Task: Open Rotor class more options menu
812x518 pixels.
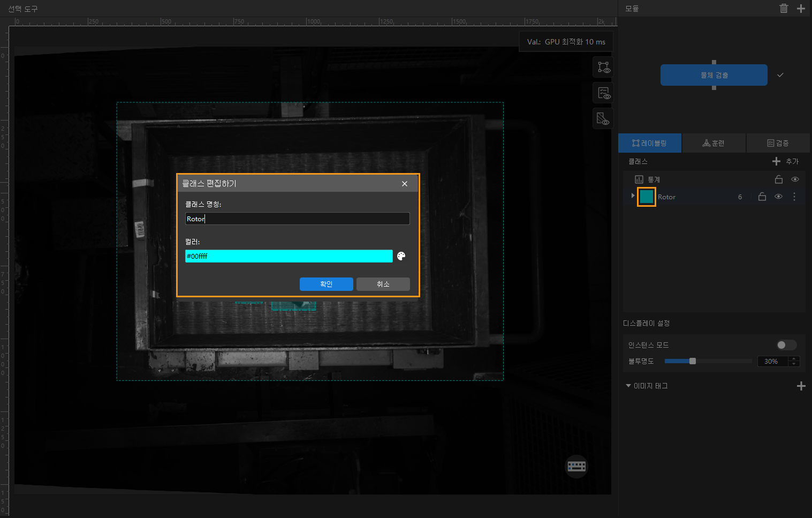Action: coord(794,197)
